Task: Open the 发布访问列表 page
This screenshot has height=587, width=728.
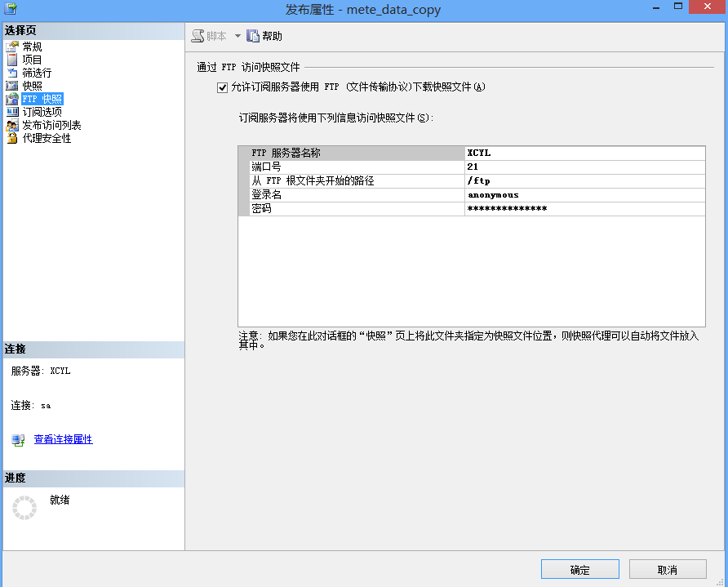Action: tap(51, 125)
